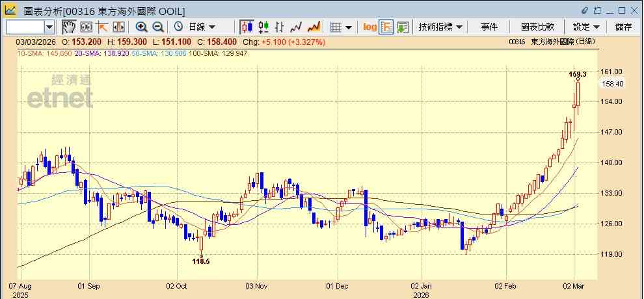Switch to candlestick chart type
This screenshot has height=299, width=644.
(x=247, y=27)
